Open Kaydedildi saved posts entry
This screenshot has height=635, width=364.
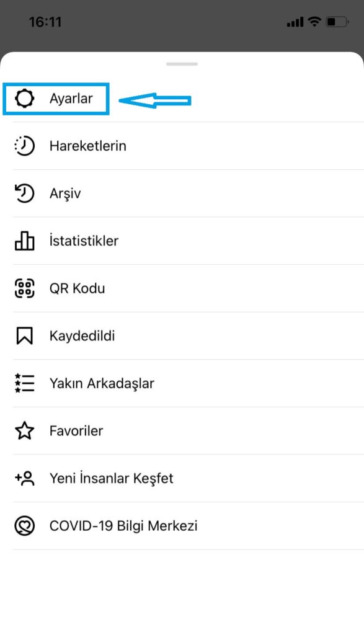pos(82,335)
